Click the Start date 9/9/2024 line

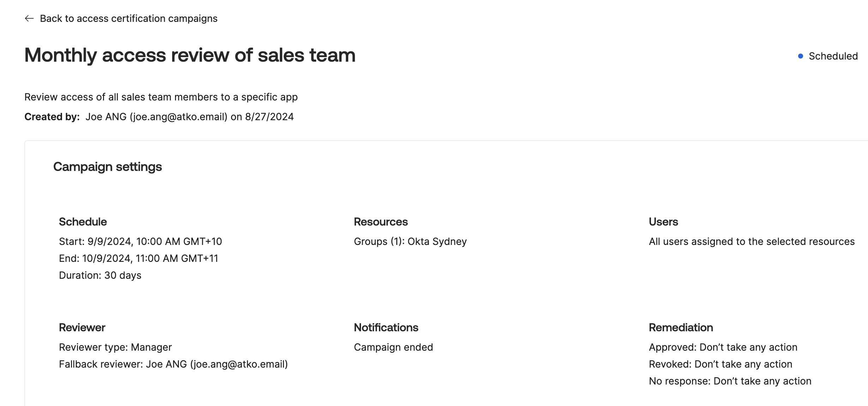click(x=140, y=241)
